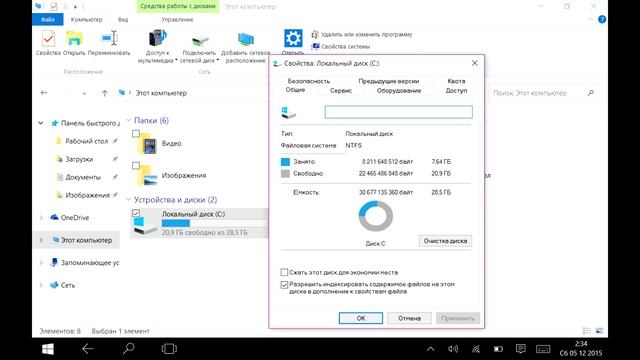Select the Переименовать ribbon icon

click(x=109, y=39)
